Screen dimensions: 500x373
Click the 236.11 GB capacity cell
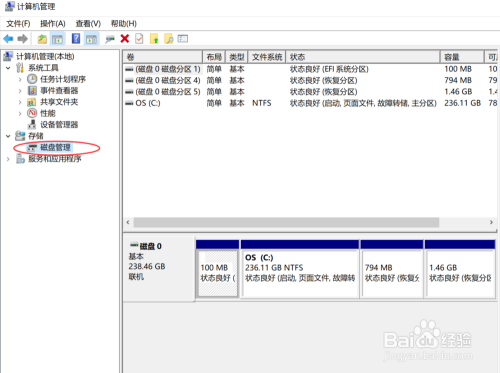pos(462,103)
